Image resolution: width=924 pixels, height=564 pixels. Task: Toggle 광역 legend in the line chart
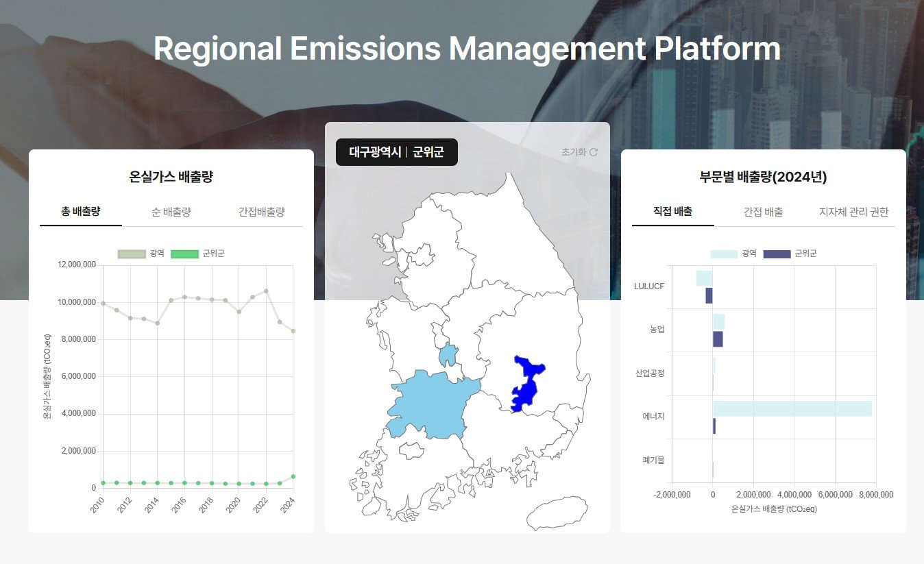141,254
